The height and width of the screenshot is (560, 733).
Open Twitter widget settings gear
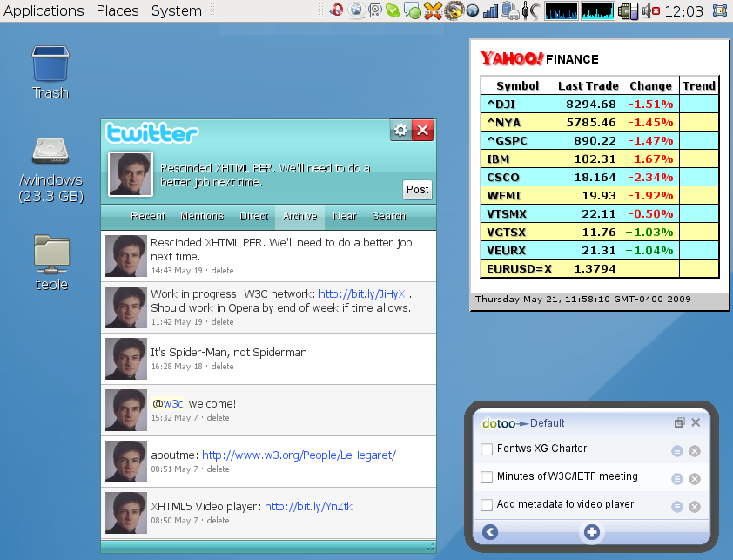click(x=400, y=130)
